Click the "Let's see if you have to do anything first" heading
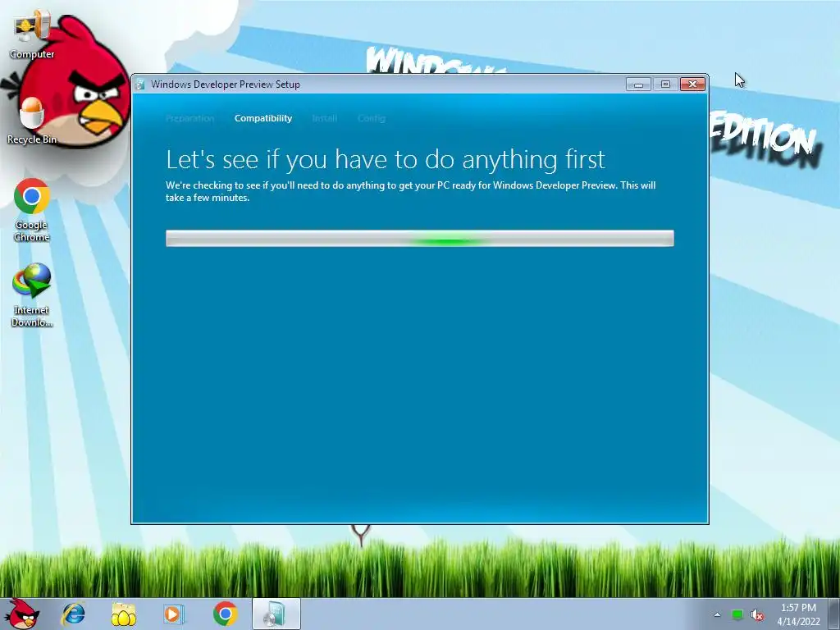Image resolution: width=840 pixels, height=630 pixels. point(386,160)
